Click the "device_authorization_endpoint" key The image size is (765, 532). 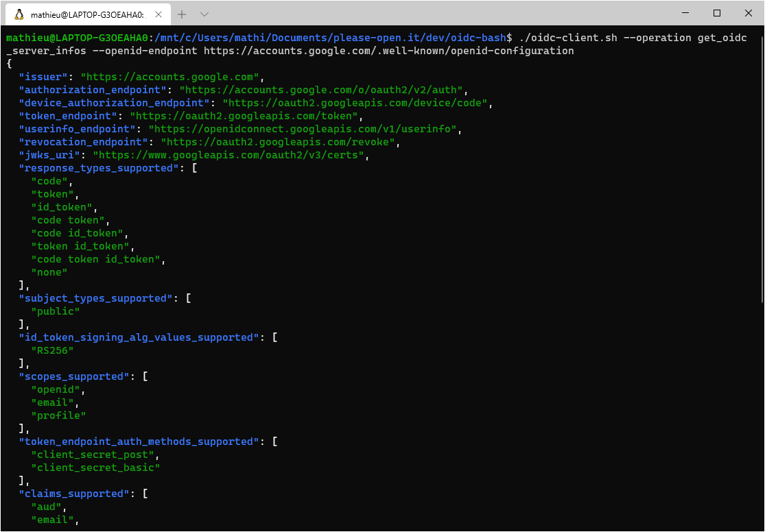[115, 103]
